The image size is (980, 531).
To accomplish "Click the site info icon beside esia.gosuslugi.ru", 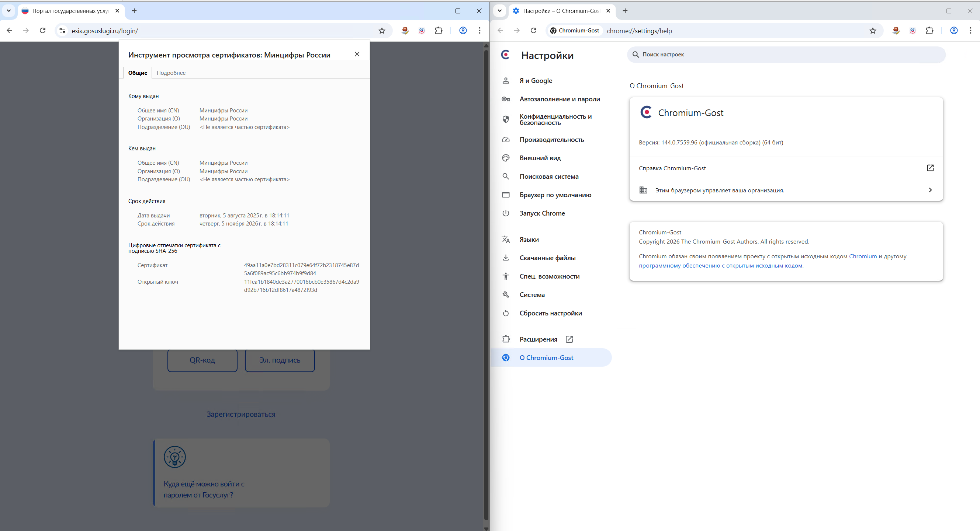I will pos(62,31).
